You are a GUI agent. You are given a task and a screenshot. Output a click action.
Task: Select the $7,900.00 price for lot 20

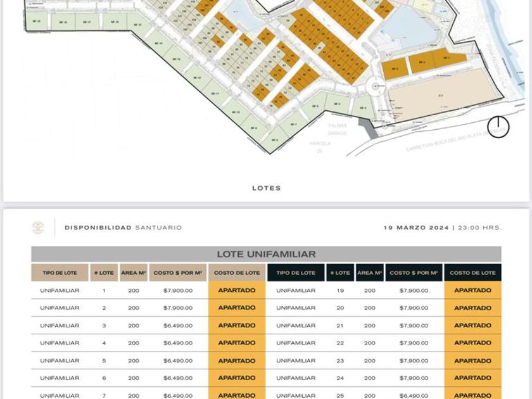pyautogui.click(x=414, y=308)
